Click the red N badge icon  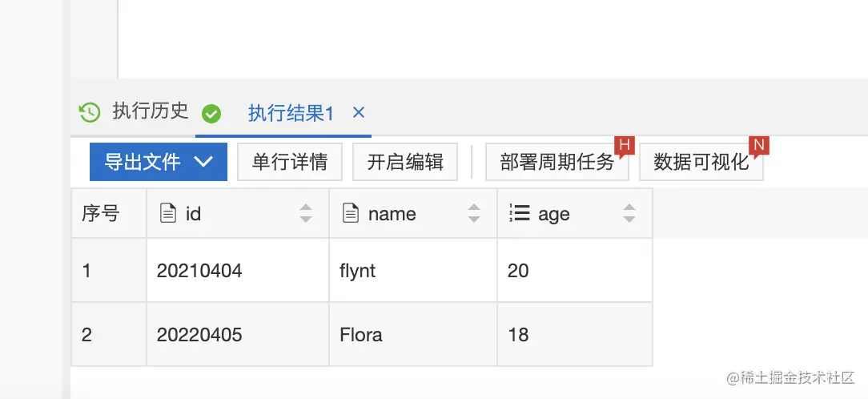click(759, 145)
